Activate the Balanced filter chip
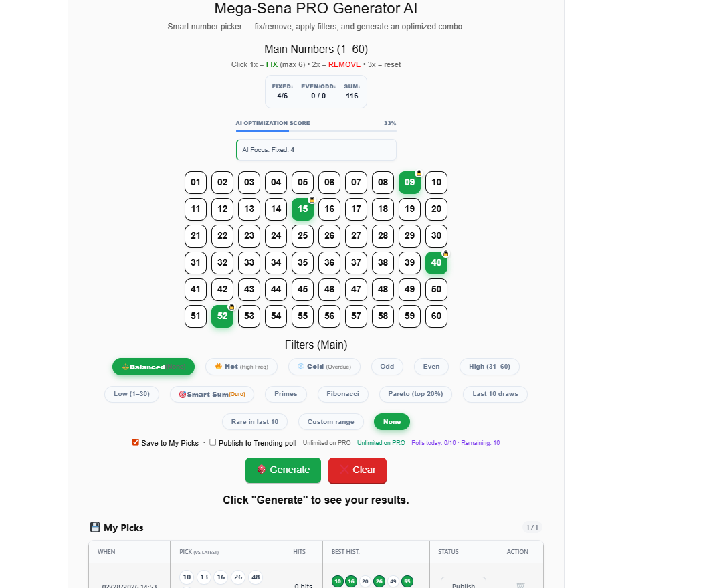 (x=153, y=367)
